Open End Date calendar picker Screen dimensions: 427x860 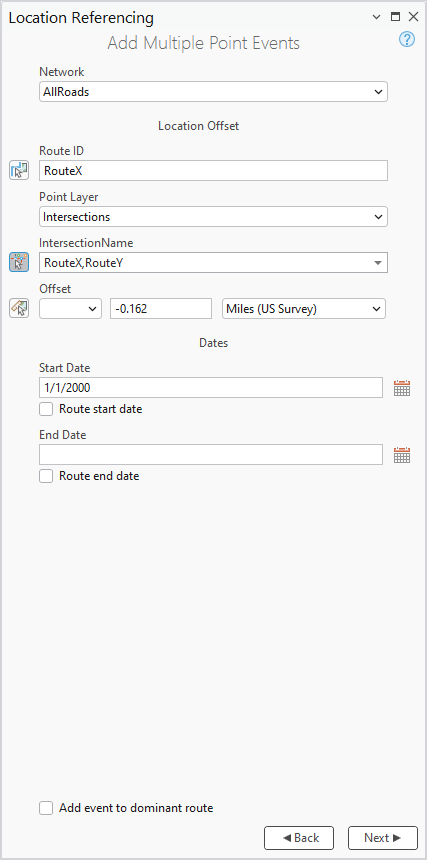pos(402,455)
